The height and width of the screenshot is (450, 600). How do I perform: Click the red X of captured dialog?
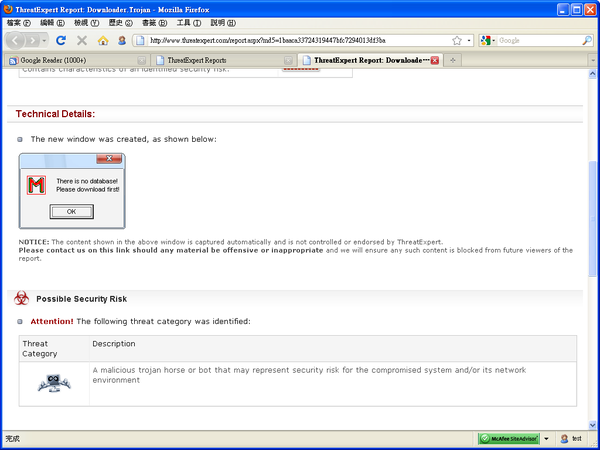tap(109, 158)
